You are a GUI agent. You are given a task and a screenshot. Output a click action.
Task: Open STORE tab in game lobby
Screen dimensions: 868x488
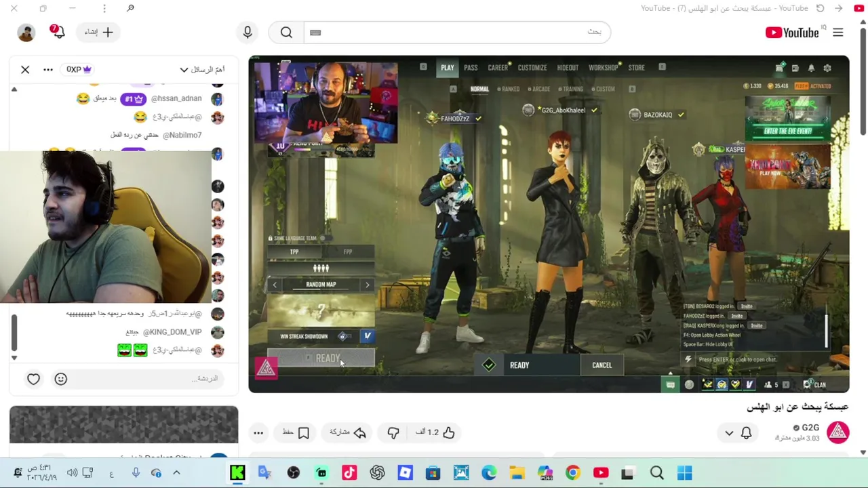point(636,68)
